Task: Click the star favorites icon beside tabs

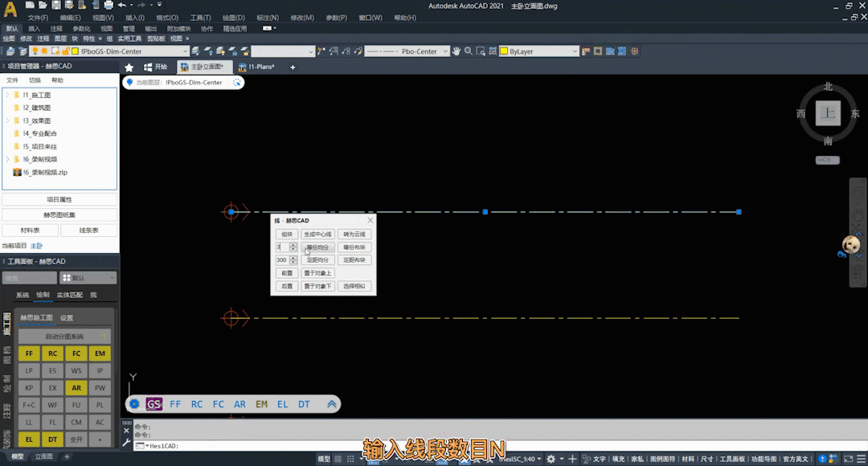Action: (129, 67)
